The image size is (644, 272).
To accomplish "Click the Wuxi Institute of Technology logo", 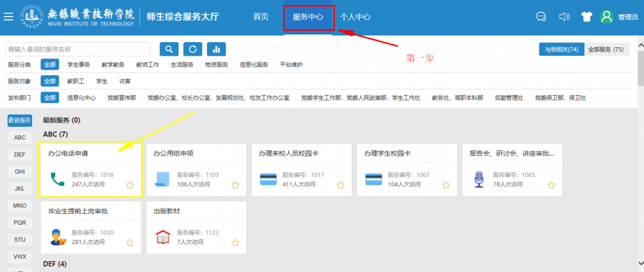I will 78,17.
